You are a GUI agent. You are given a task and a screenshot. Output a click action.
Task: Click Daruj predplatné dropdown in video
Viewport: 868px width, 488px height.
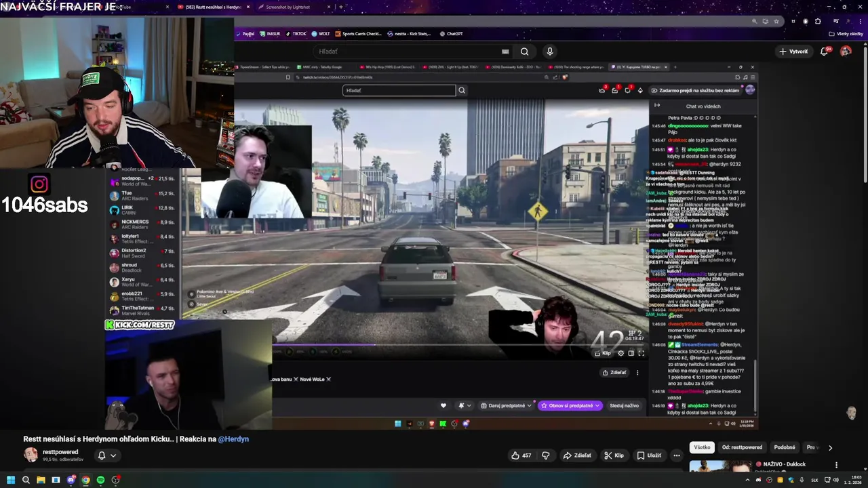pos(506,405)
